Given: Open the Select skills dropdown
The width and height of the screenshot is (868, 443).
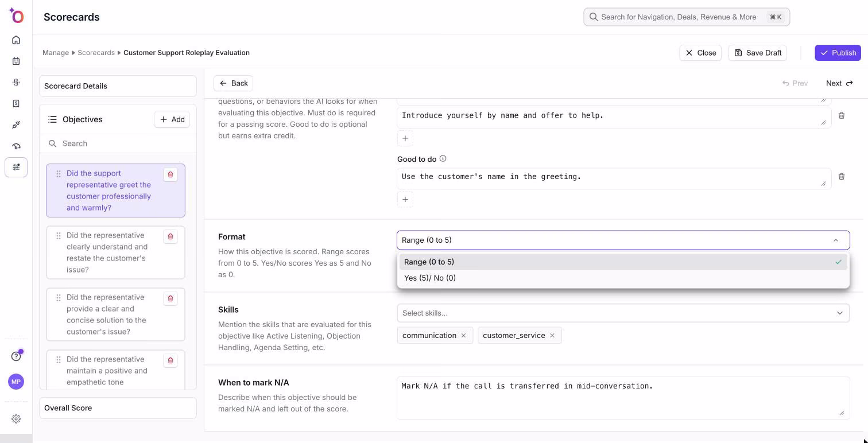Looking at the screenshot, I should pos(623,313).
